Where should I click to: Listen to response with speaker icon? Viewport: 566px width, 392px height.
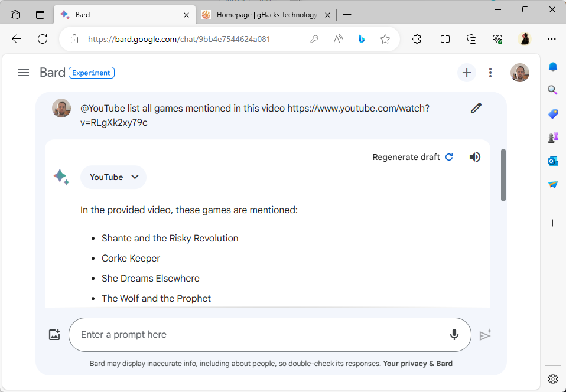tap(474, 157)
